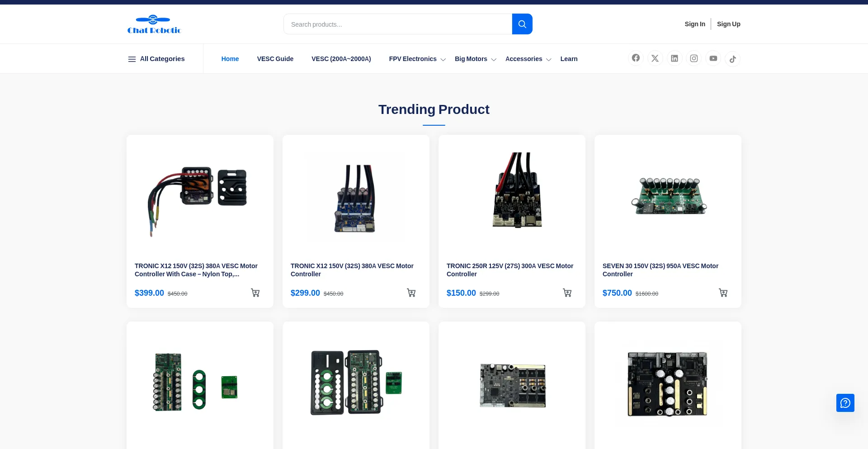The height and width of the screenshot is (449, 868).
Task: Open All Categories menu
Action: [156, 59]
